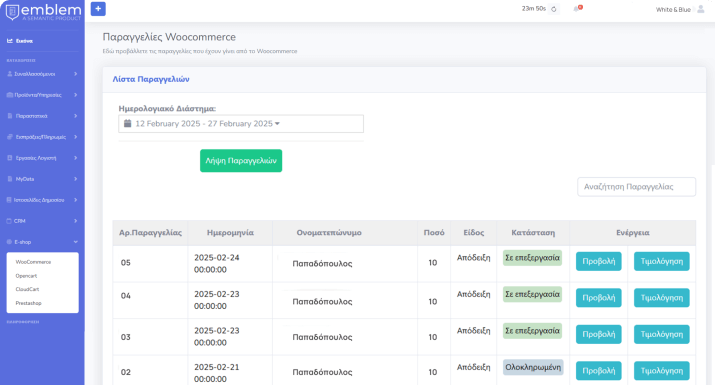Screen dimensions: 717x385
Task: Select Prestashop in E-shop submenu
Action: (28, 303)
